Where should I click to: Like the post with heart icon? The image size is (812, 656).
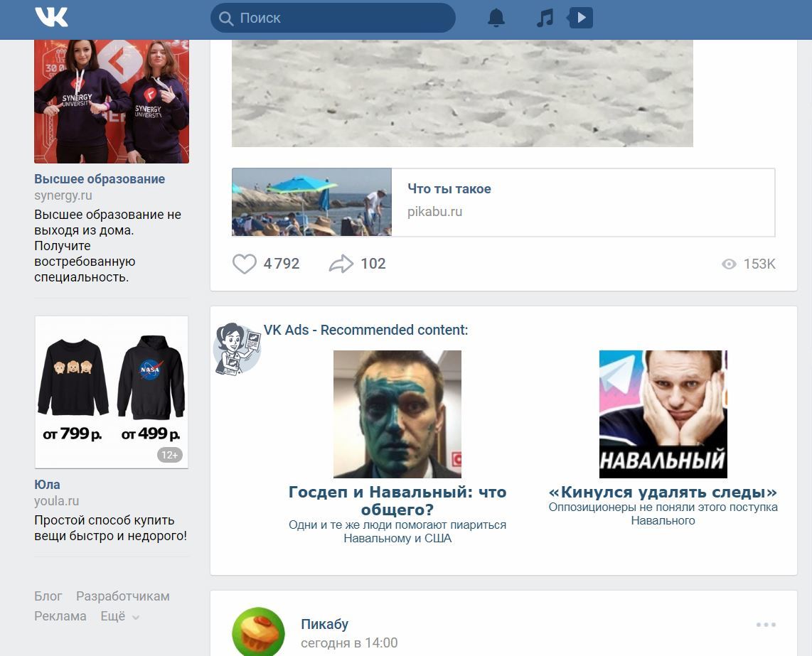point(244,264)
